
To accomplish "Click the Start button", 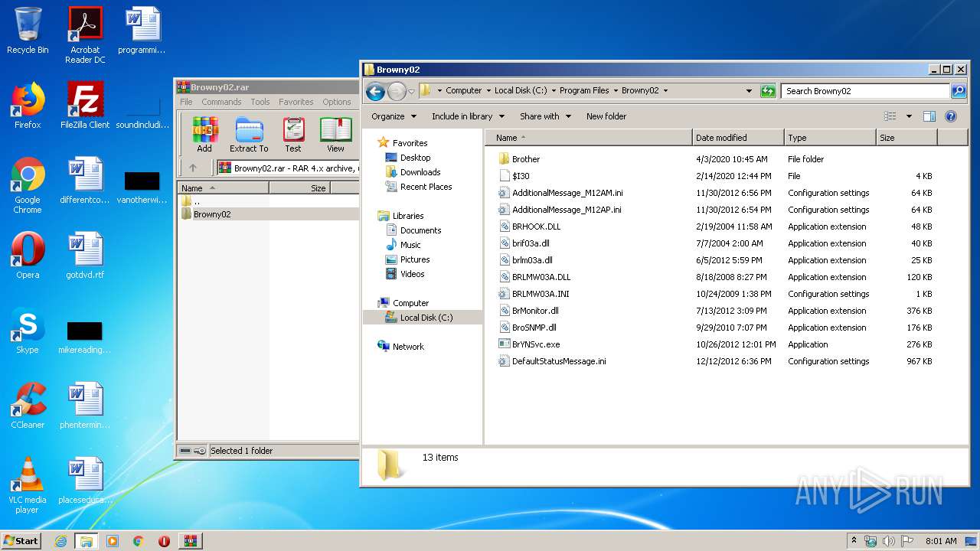I will tap(21, 541).
